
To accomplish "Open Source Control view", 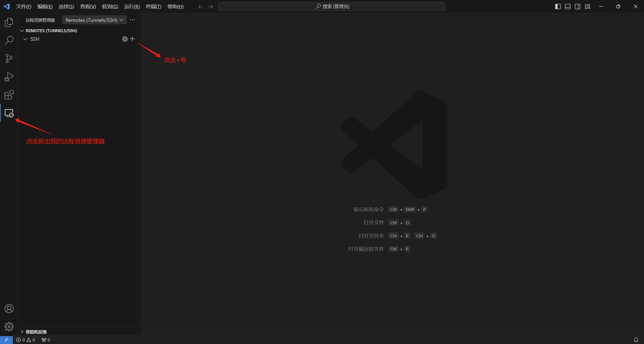I will (x=9, y=59).
